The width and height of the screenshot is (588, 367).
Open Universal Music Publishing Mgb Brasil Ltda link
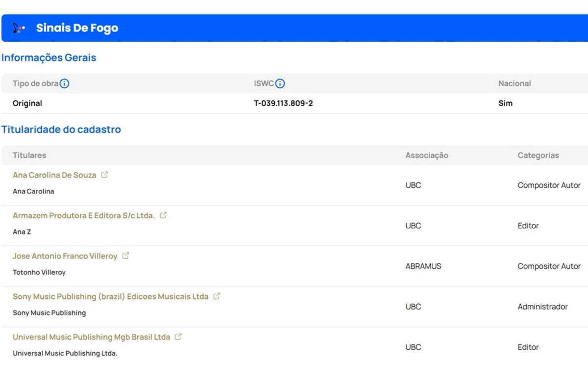click(x=92, y=337)
